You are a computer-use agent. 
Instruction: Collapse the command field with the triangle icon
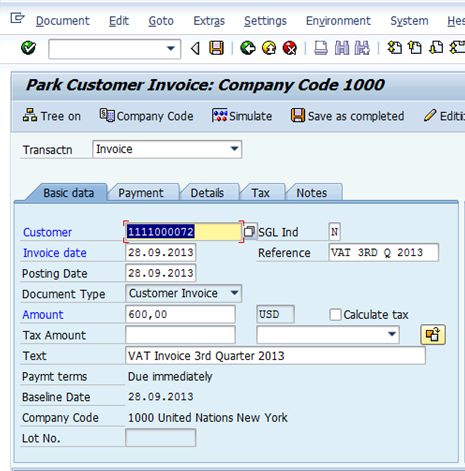[x=195, y=49]
